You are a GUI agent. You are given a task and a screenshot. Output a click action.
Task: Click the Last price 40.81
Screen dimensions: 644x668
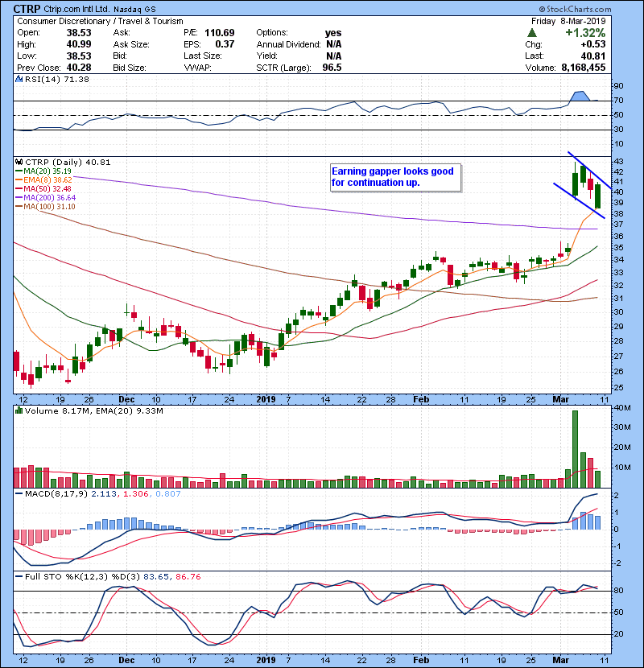(x=592, y=56)
